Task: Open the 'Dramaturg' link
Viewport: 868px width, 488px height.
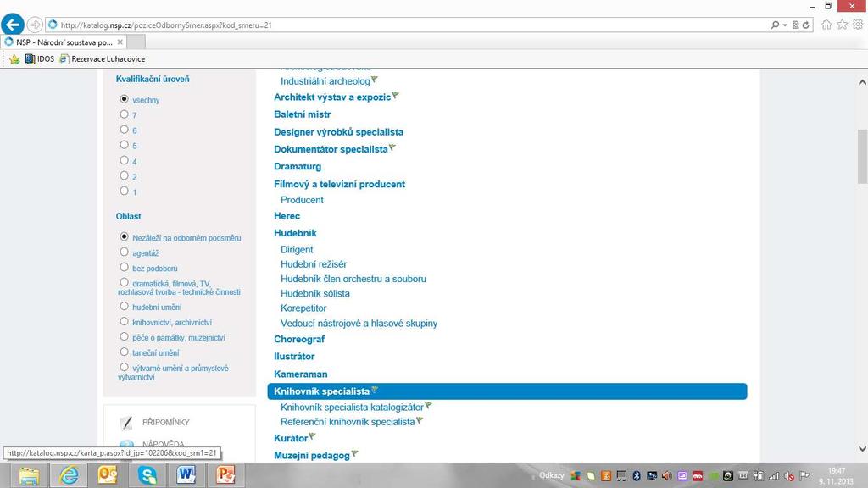Action: (x=298, y=167)
